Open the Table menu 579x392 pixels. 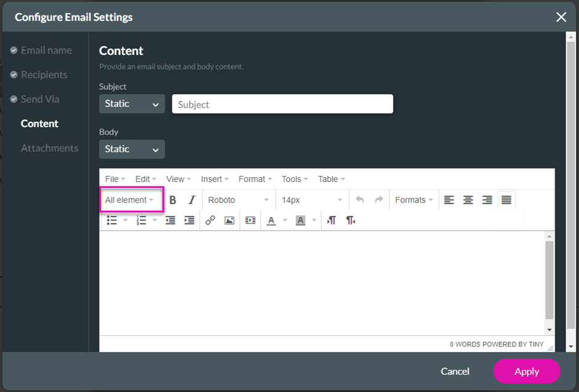pos(328,178)
